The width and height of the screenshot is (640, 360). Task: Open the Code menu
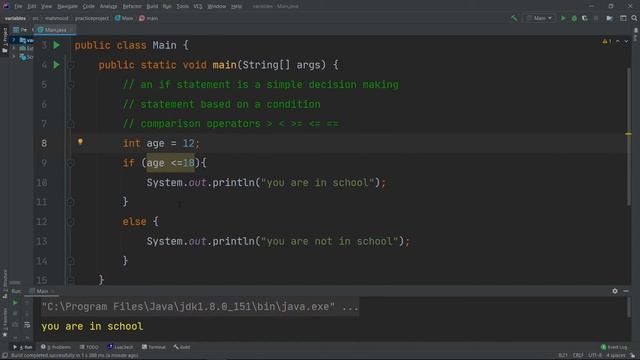click(89, 6)
